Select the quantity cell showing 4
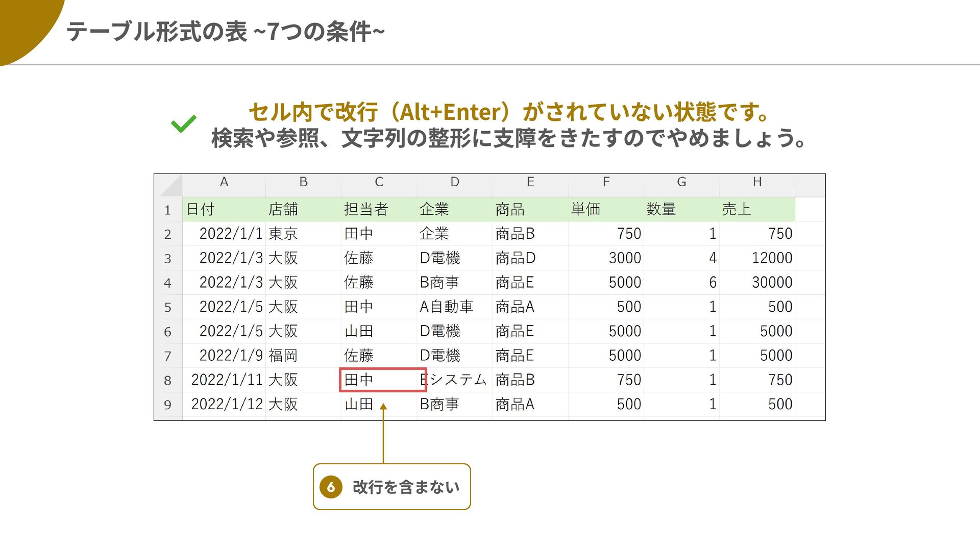This screenshot has width=980, height=551. pyautogui.click(x=681, y=258)
